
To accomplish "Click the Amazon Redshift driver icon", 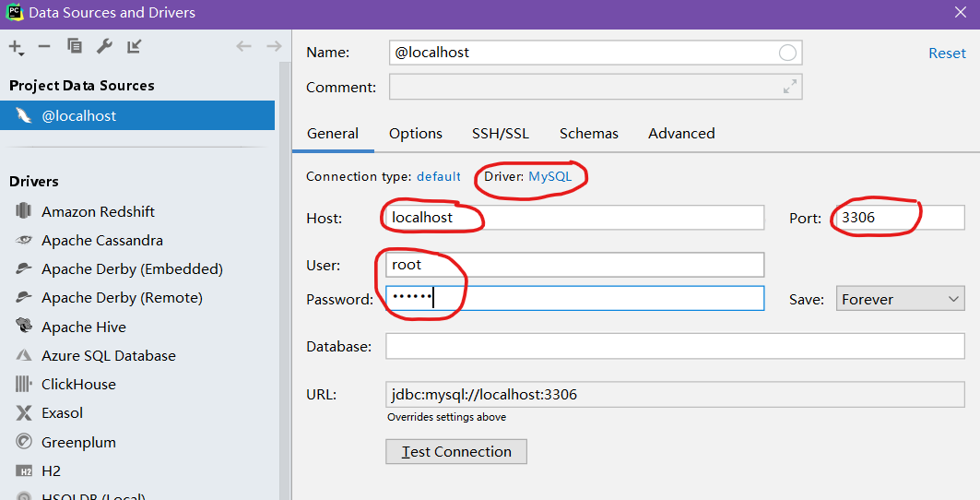I will pyautogui.click(x=24, y=211).
